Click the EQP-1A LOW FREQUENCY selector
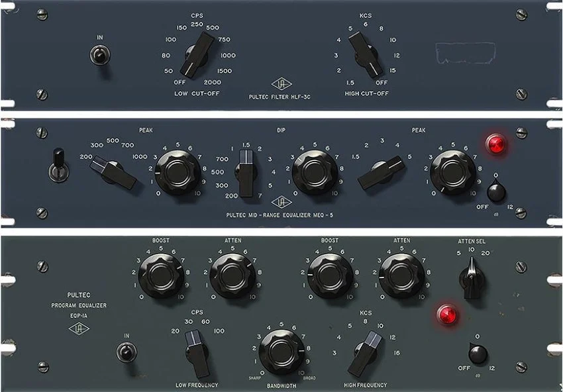The image size is (563, 392). [197, 354]
